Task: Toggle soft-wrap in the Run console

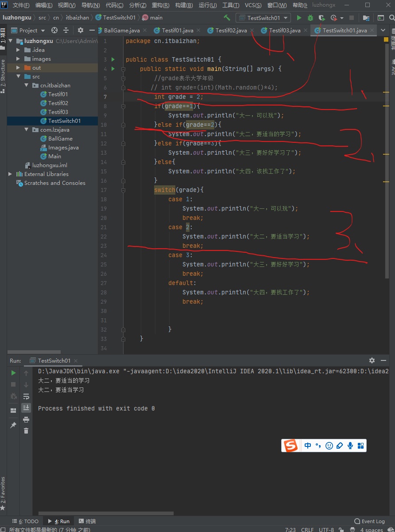Action: (x=26, y=396)
